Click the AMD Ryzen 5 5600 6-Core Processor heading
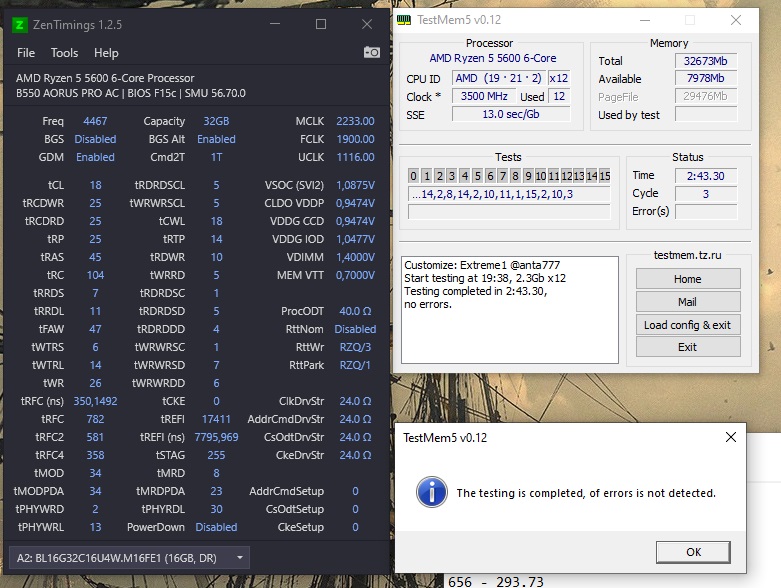The height and width of the screenshot is (588, 781). pyautogui.click(x=105, y=78)
